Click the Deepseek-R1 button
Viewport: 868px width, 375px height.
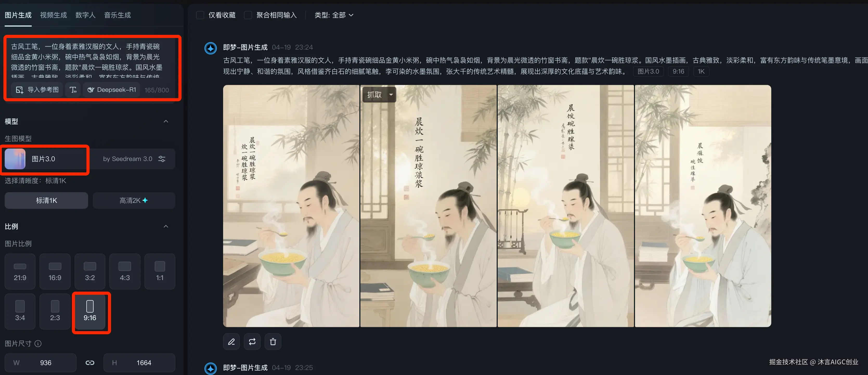[112, 90]
